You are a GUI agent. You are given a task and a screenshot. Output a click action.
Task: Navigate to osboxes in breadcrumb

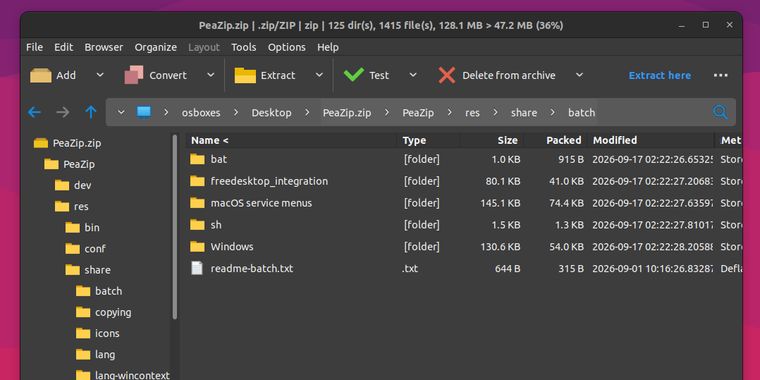(x=201, y=112)
